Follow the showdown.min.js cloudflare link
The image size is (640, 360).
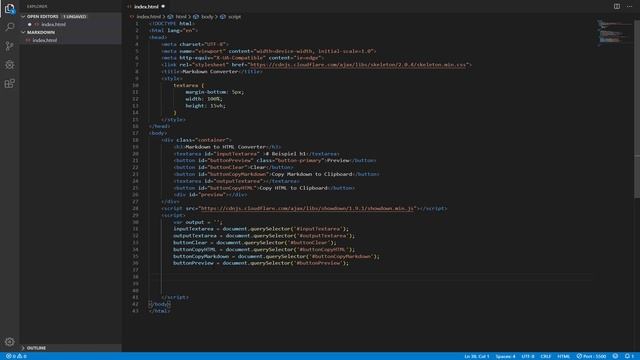point(307,208)
